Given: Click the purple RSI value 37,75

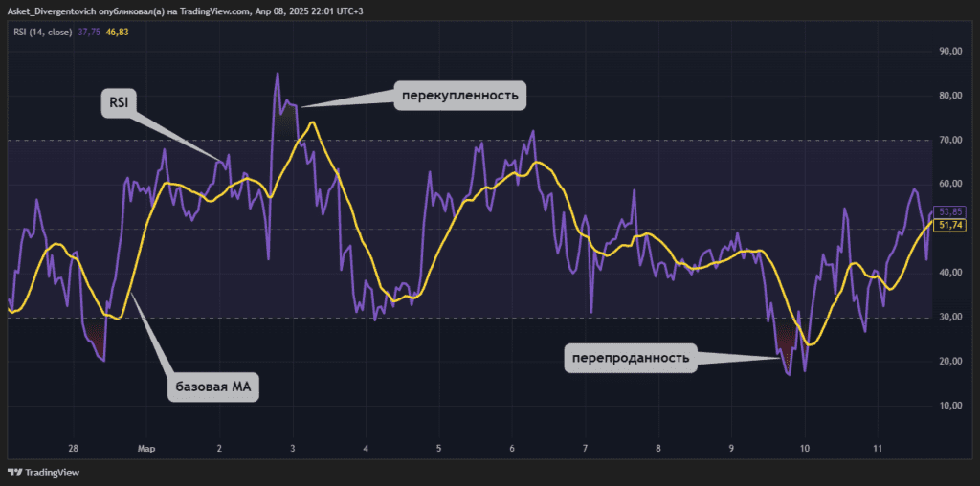Looking at the screenshot, I should pyautogui.click(x=90, y=32).
